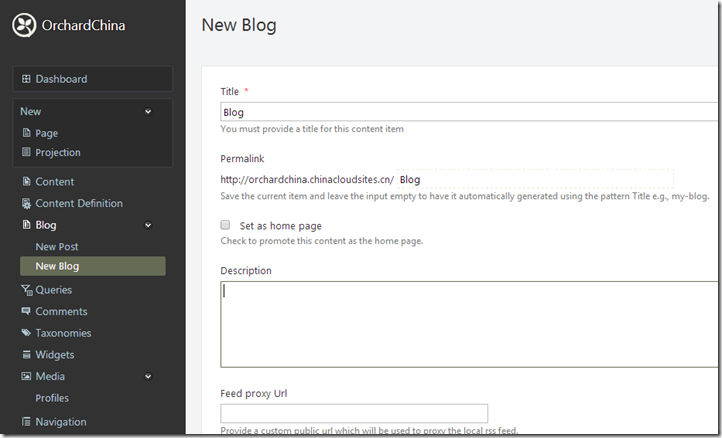This screenshot has height=438, width=722.
Task: Click the Projection icon in sidebar
Action: (x=26, y=153)
